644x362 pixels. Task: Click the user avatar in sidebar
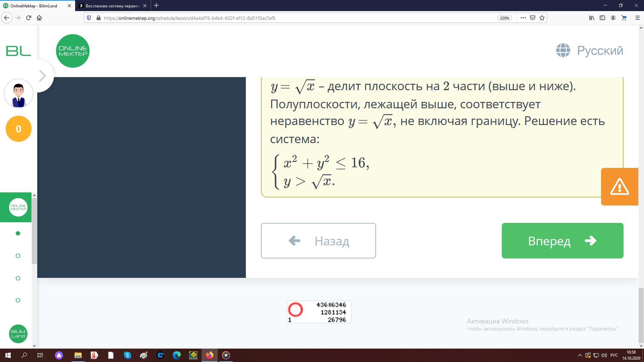[18, 94]
